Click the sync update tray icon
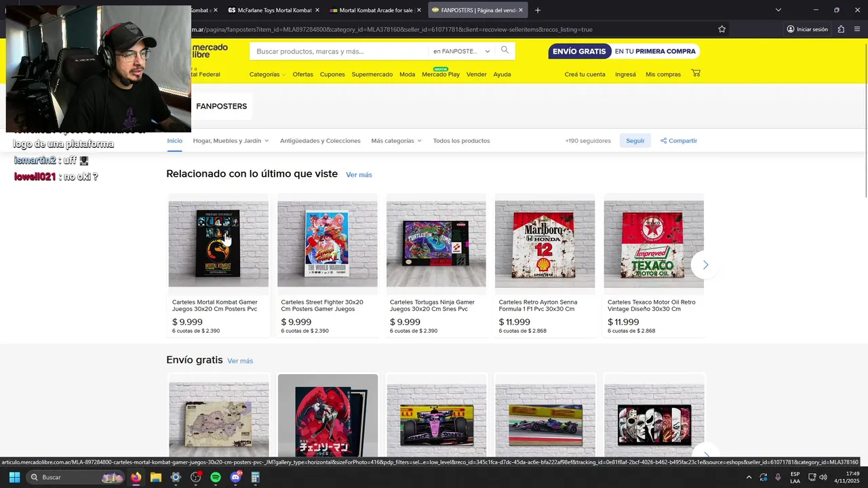 tap(764, 477)
